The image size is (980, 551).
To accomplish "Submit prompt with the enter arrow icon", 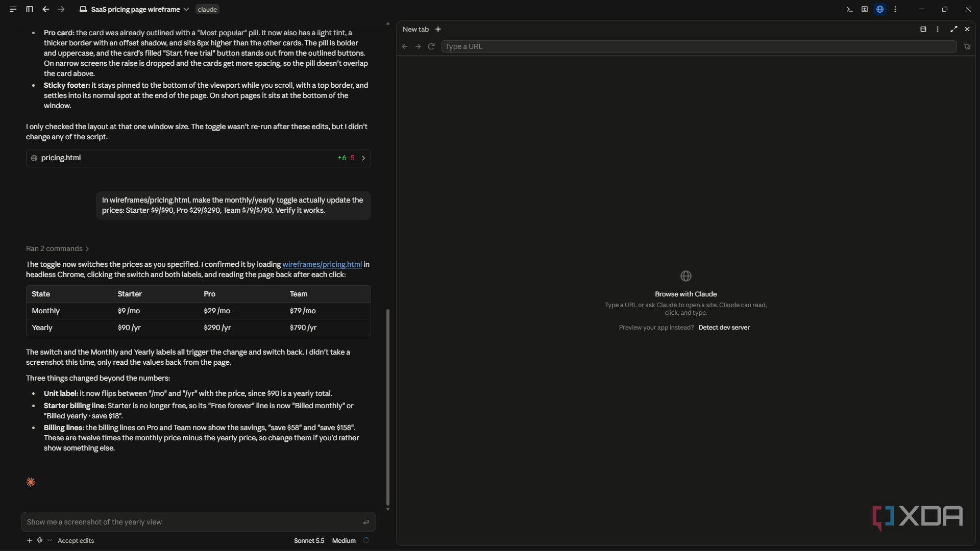I will [x=366, y=522].
